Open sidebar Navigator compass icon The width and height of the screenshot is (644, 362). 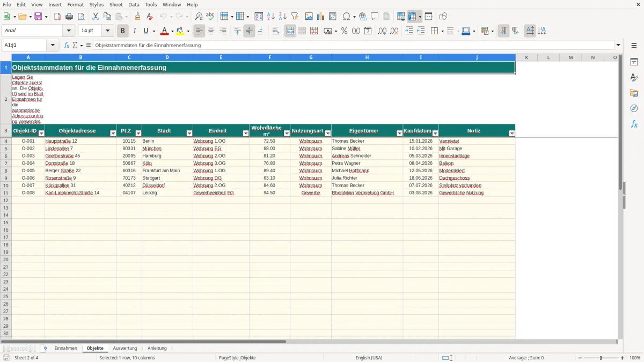coord(634,108)
